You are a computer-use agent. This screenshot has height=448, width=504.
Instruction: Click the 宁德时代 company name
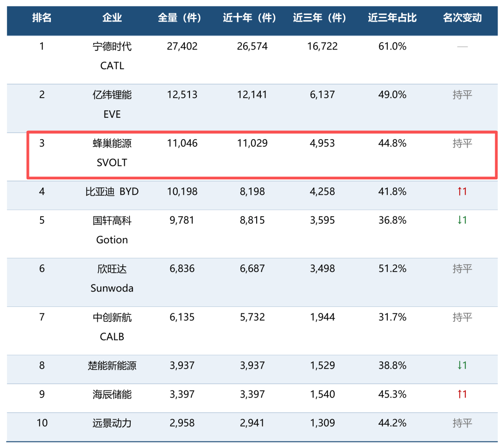point(112,47)
